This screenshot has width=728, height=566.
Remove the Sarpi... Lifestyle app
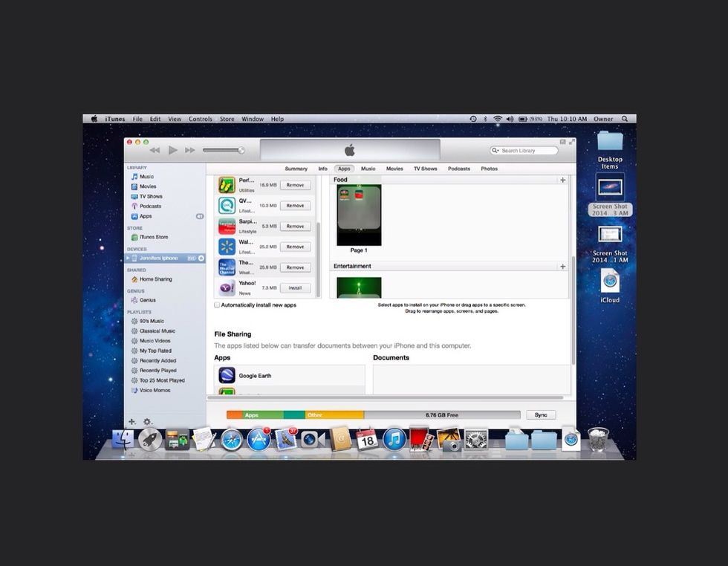[296, 226]
